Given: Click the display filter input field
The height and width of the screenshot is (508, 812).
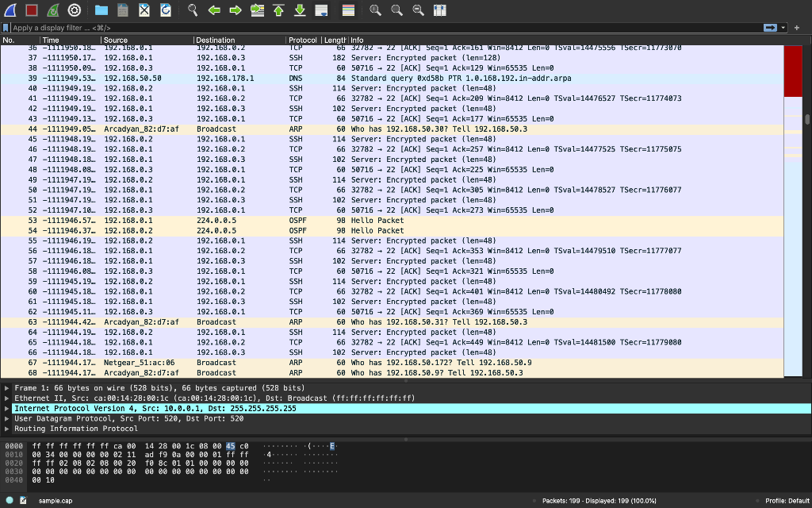Looking at the screenshot, I should point(386,28).
